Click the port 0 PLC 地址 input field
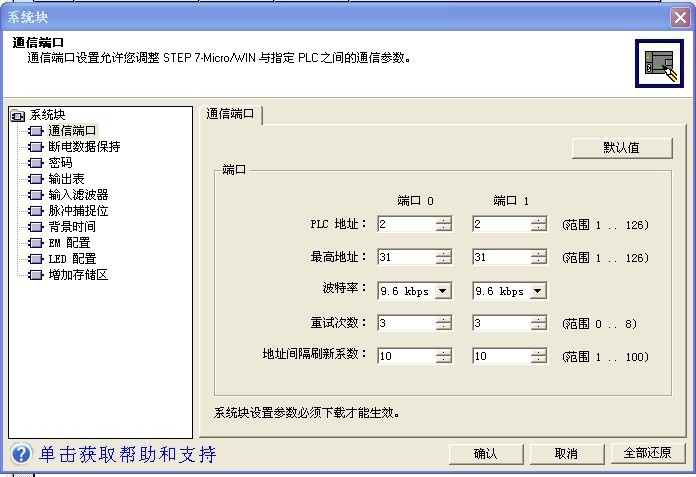The width and height of the screenshot is (696, 477). click(x=406, y=225)
